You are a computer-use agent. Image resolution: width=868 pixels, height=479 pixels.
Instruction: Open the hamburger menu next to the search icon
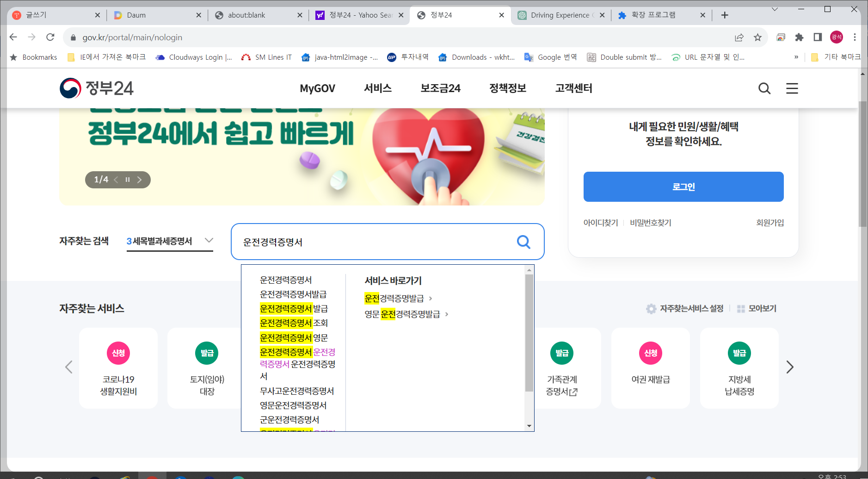pos(792,88)
